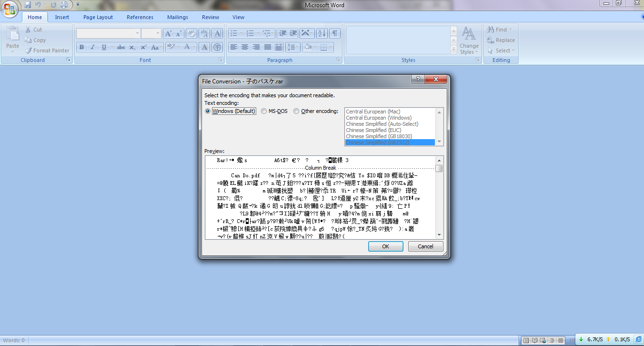Switch to Full Screen Reading view icon
The image size is (644, 346).
pyautogui.click(x=535, y=340)
